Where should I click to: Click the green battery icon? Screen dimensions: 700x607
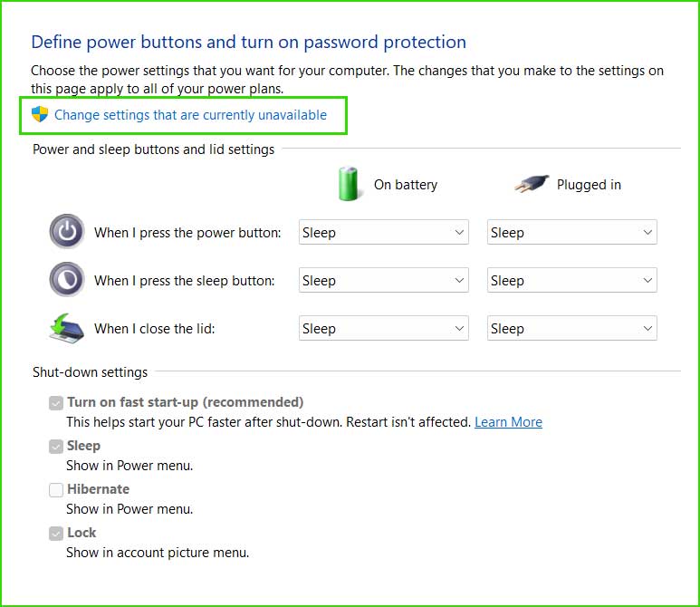point(349,184)
